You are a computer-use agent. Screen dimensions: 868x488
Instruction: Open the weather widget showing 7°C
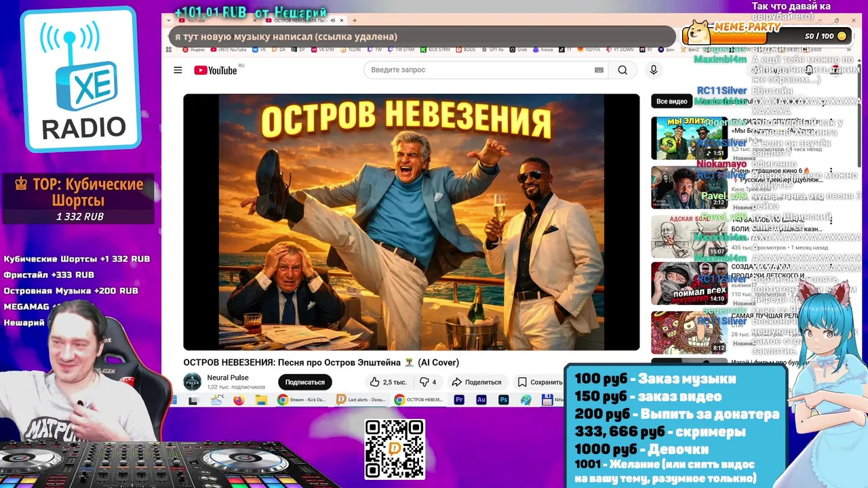click(217, 400)
